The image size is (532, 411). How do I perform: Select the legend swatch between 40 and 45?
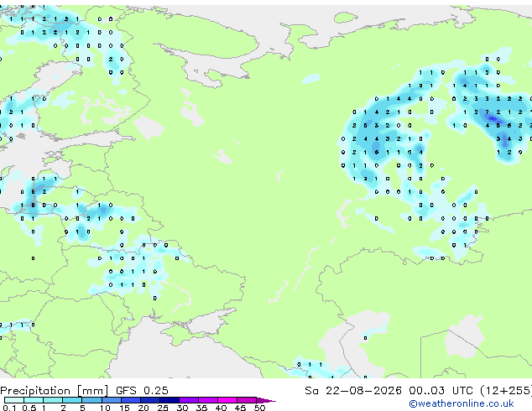227,400
